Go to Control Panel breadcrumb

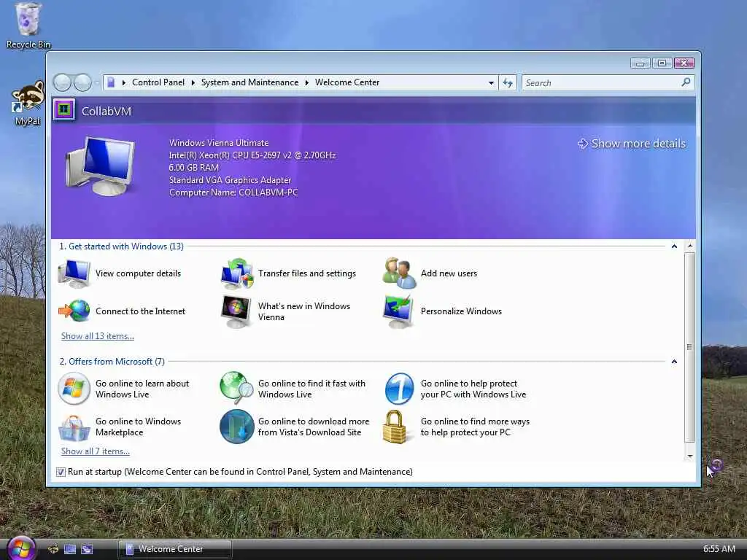pos(158,82)
